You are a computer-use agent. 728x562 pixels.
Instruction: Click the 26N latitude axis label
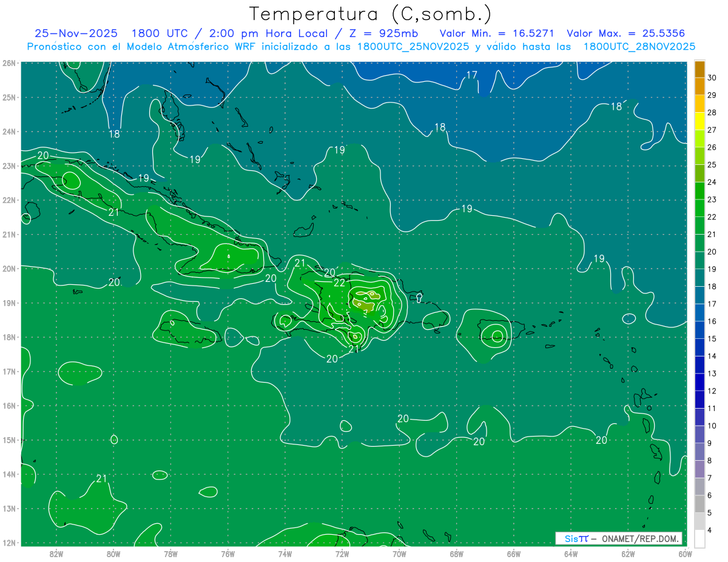(9, 63)
